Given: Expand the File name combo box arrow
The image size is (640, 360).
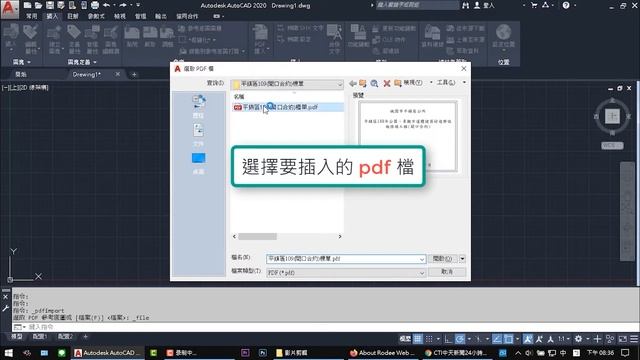Looking at the screenshot, I should (422, 259).
